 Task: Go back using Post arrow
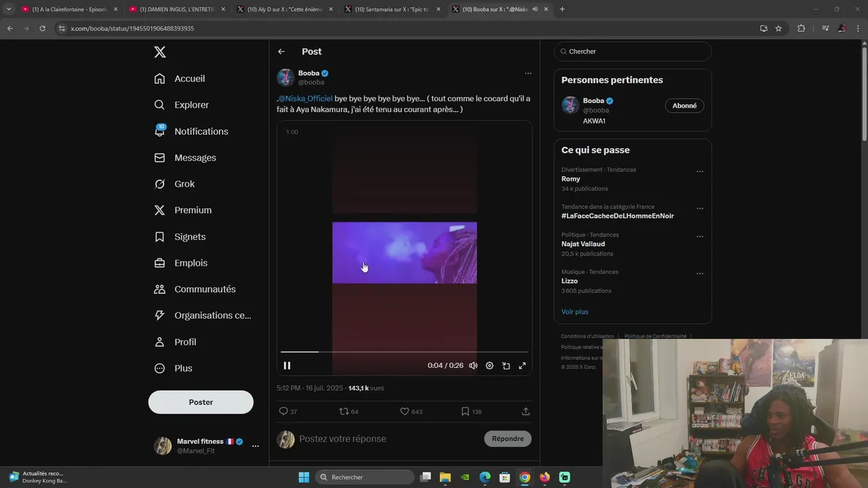(x=281, y=52)
